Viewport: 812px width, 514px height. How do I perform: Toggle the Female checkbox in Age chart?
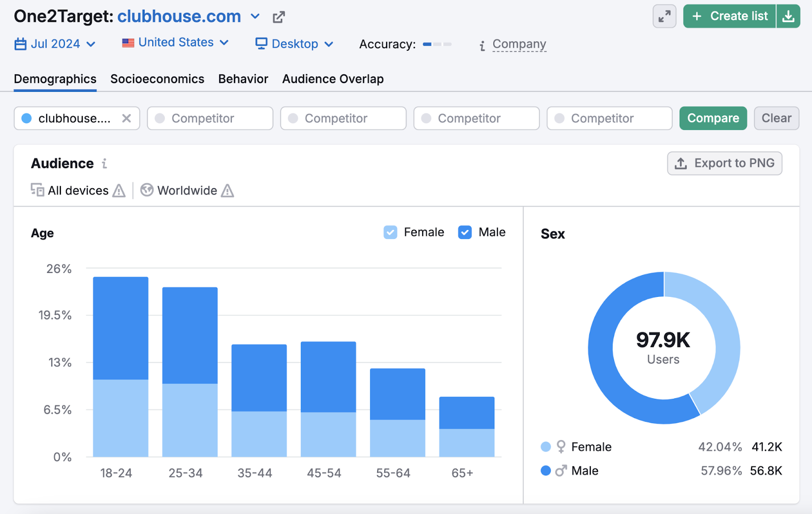(390, 232)
